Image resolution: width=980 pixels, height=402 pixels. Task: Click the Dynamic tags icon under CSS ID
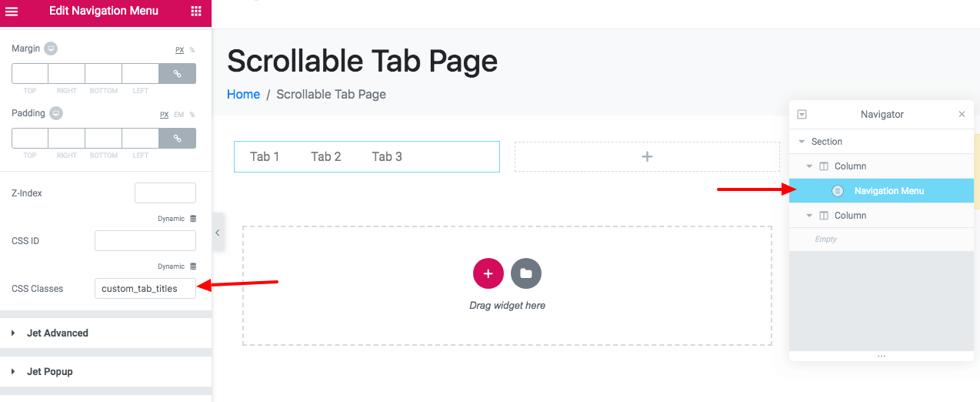coord(192,266)
